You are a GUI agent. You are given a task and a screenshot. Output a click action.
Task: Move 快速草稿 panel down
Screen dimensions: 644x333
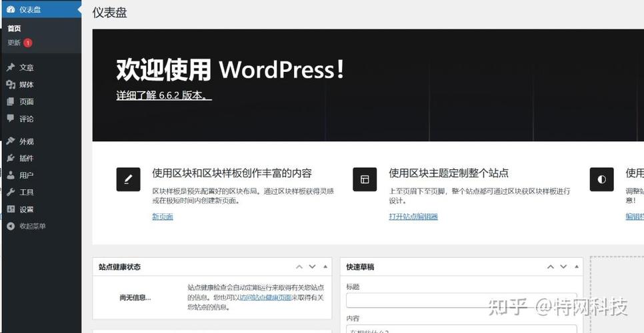(x=563, y=267)
